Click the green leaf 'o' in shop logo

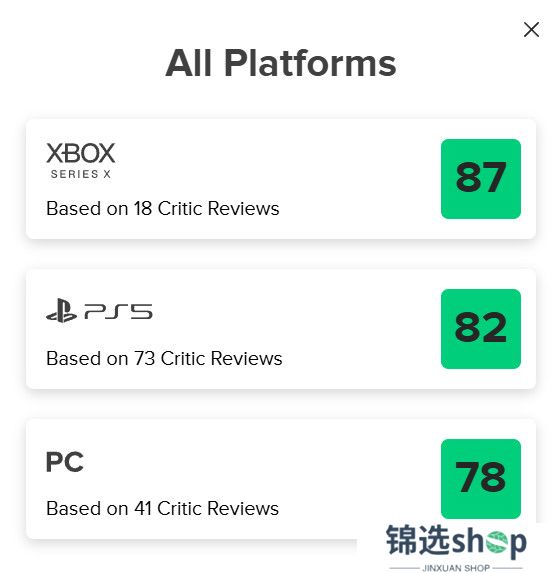[x=496, y=542]
